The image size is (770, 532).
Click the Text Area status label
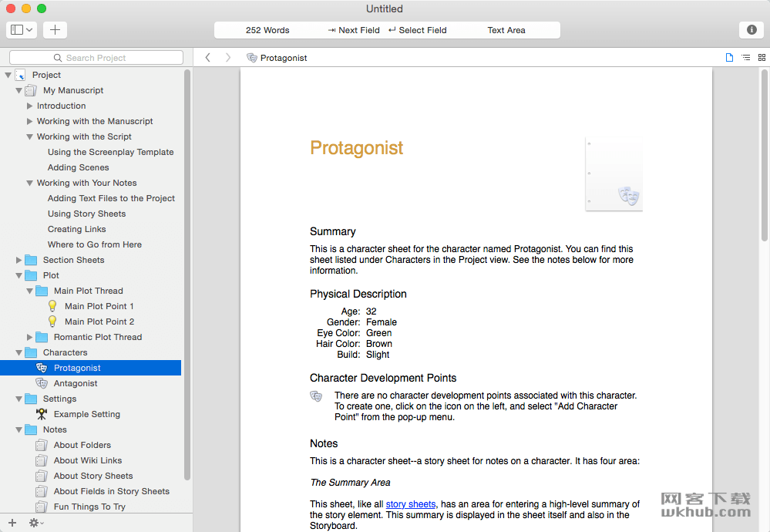(506, 30)
